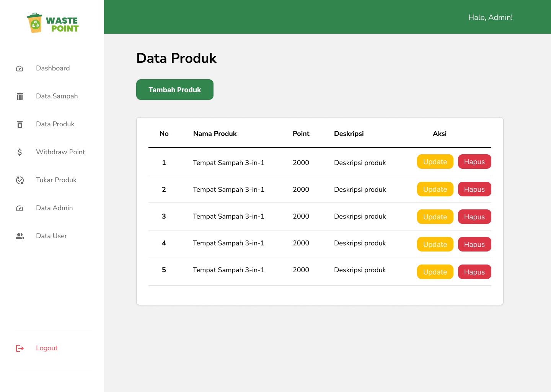Click the Logout link text

tap(47, 348)
